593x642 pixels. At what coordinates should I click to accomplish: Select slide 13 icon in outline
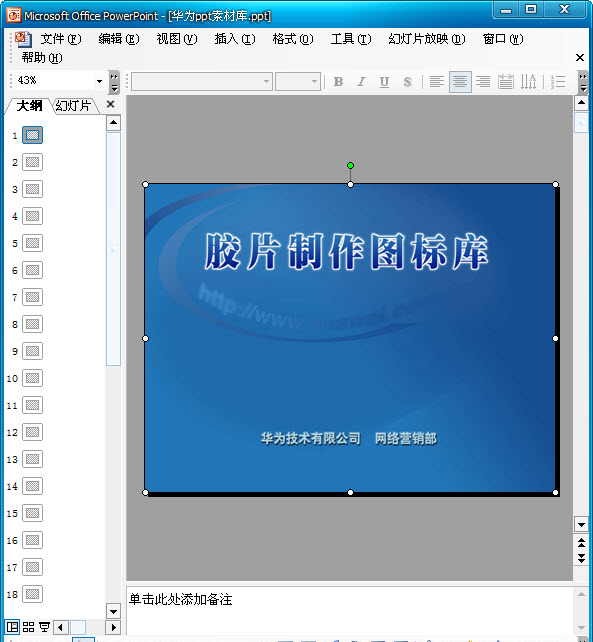(32, 459)
